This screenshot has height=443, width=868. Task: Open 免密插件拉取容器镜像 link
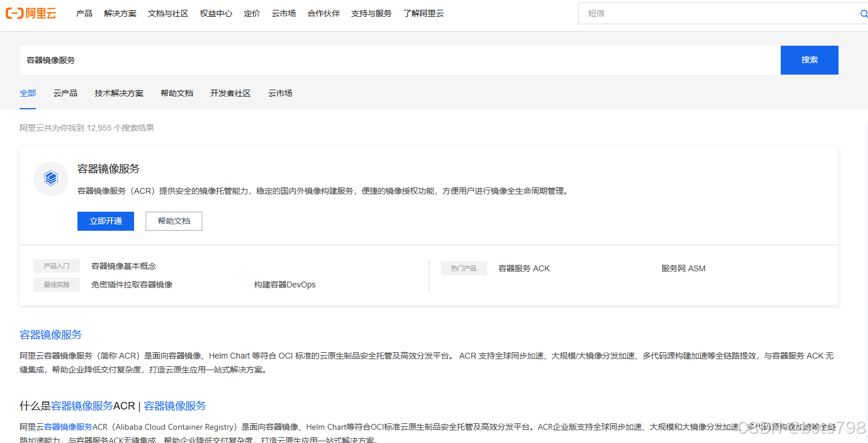point(132,285)
